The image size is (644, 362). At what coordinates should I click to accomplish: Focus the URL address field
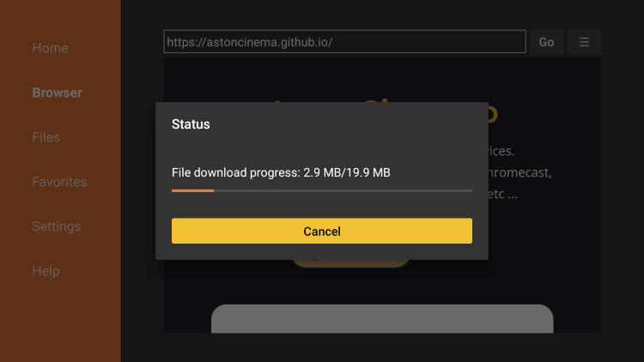tap(344, 42)
